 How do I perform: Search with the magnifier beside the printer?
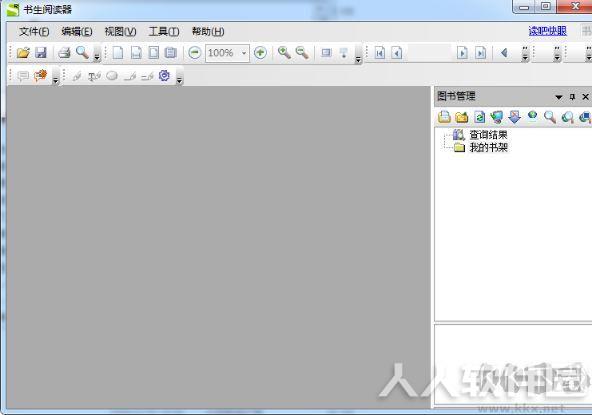pyautogui.click(x=82, y=52)
